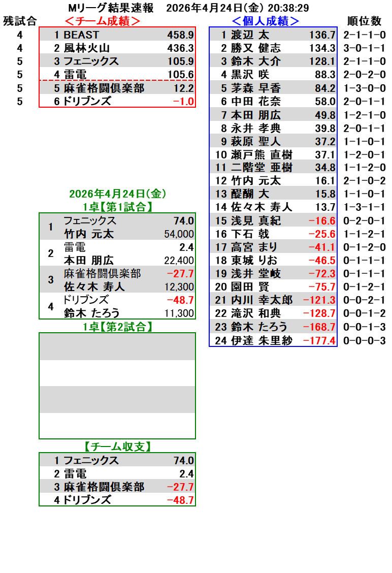Click the green date 2026年4月24日(金) heading
Viewport: 392px width, 573px height.
118,194
